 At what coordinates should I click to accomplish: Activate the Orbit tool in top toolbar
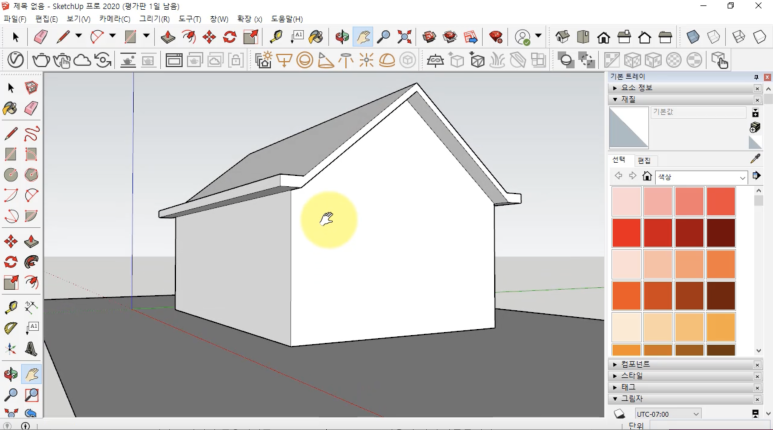(342, 37)
